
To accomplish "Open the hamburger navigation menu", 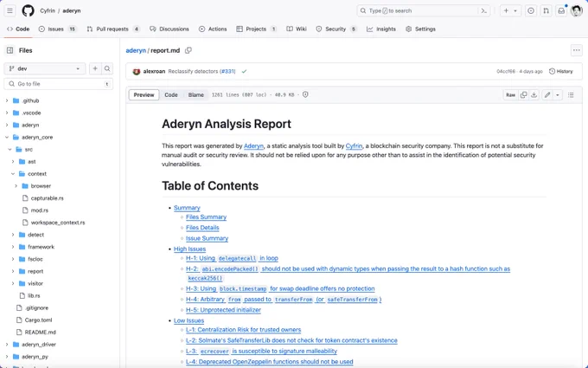I will click(x=10, y=11).
